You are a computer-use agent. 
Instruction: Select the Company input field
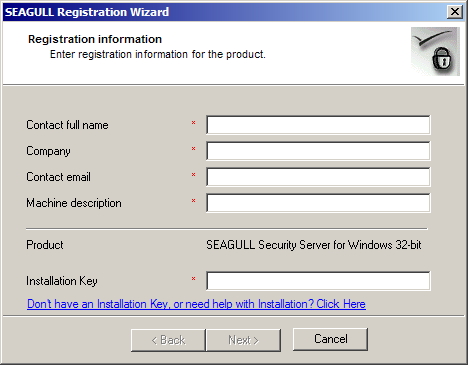tap(318, 151)
